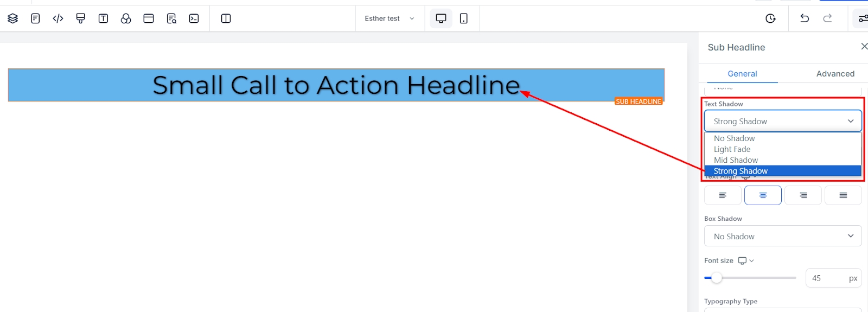Click the undo arrow

tap(805, 18)
